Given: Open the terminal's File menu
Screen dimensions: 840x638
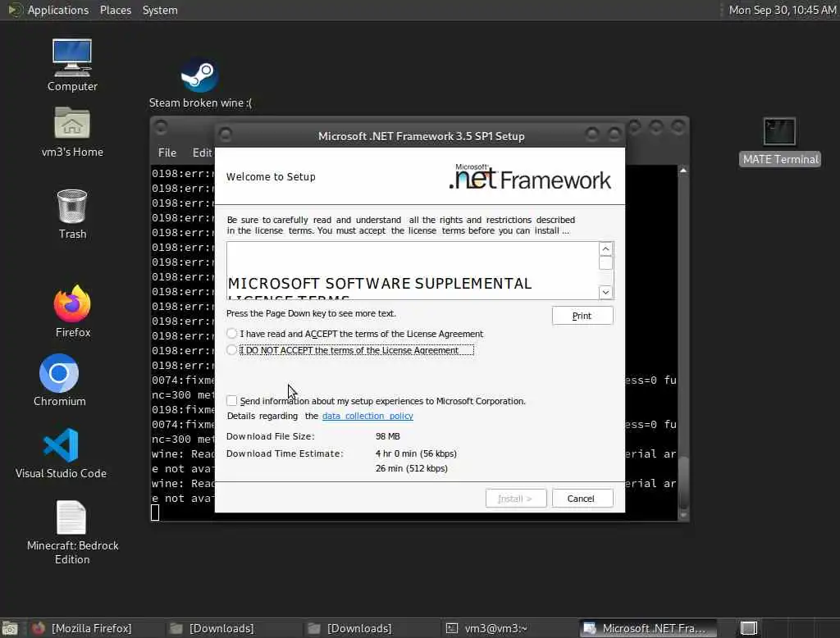Looking at the screenshot, I should tap(167, 153).
